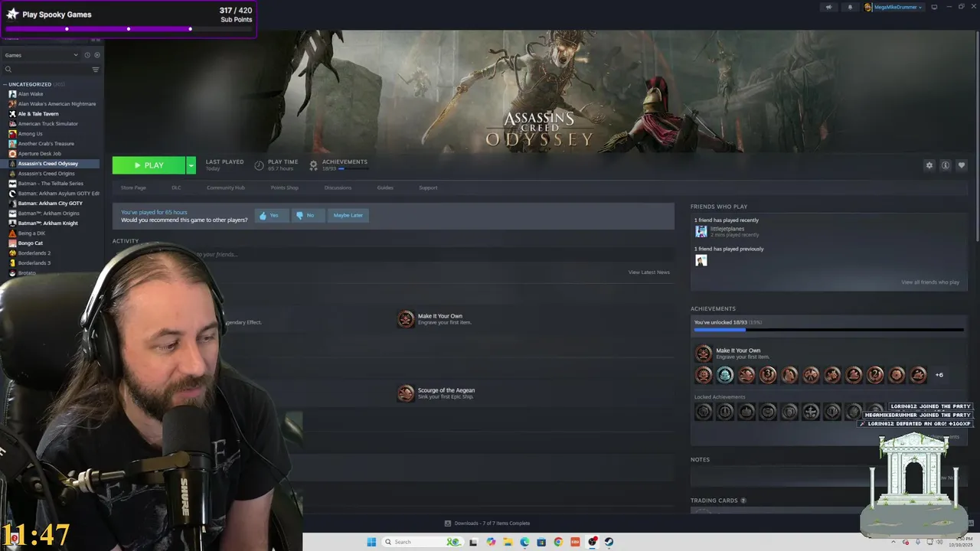This screenshot has width=980, height=551.
Task: Open Downloads status at bottom bar
Action: 488,523
